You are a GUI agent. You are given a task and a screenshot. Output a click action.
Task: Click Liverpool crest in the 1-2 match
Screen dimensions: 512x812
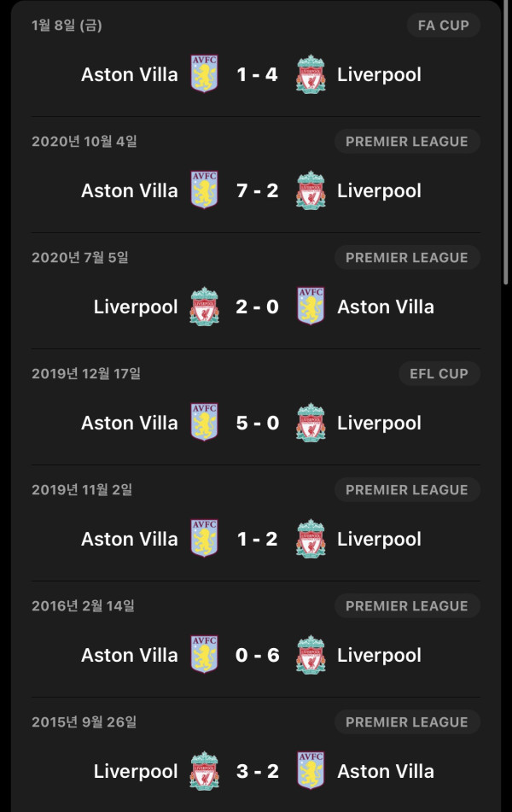[x=311, y=539]
